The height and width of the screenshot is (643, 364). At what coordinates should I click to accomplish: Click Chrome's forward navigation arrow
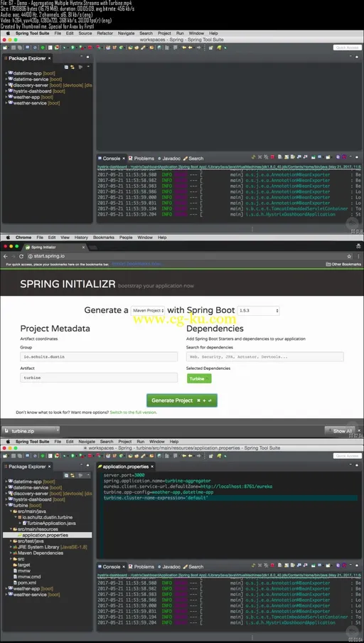(13, 256)
